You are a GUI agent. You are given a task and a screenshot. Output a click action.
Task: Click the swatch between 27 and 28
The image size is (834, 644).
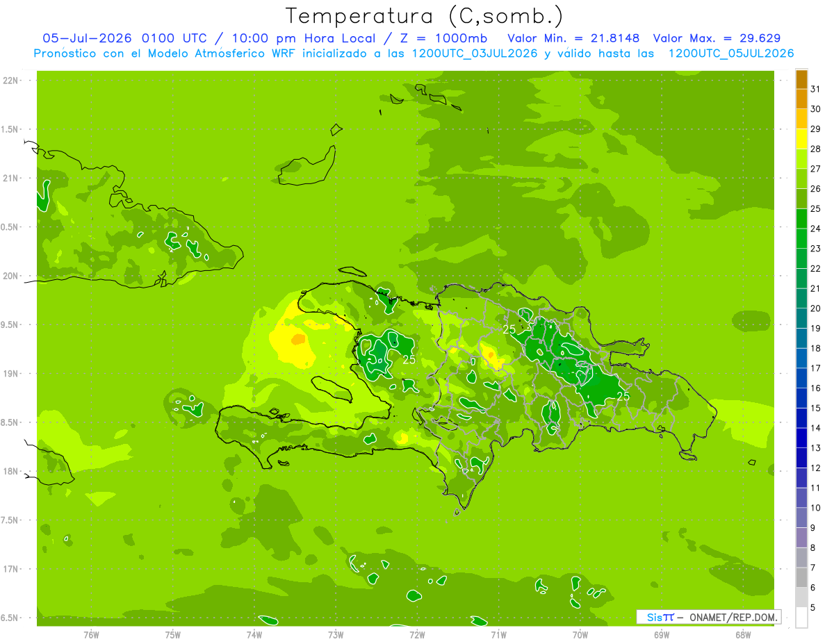(801, 159)
